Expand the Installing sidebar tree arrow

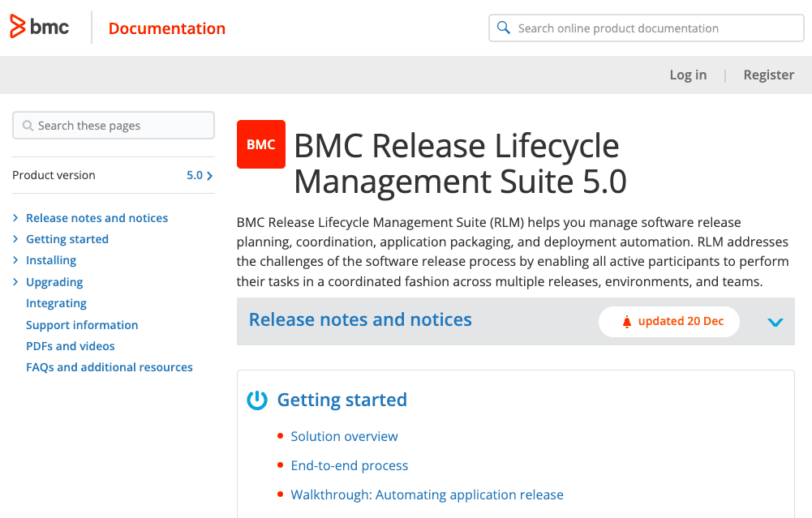(15, 260)
